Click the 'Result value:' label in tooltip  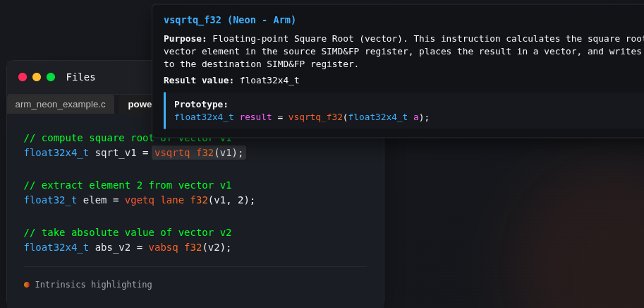[x=199, y=81]
